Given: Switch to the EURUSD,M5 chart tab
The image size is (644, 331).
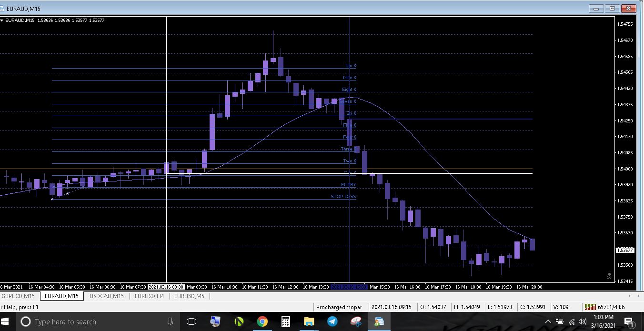Looking at the screenshot, I should coord(189,296).
